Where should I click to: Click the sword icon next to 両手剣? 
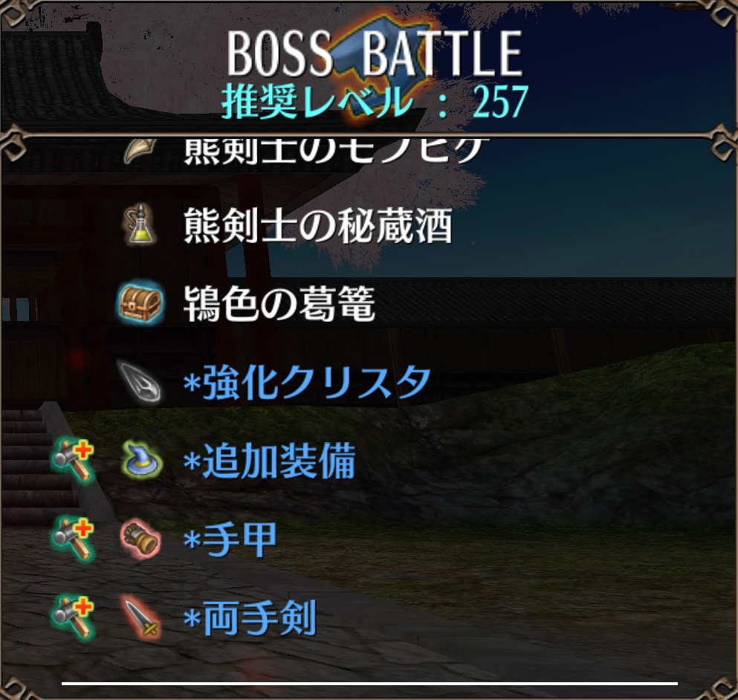(x=140, y=618)
